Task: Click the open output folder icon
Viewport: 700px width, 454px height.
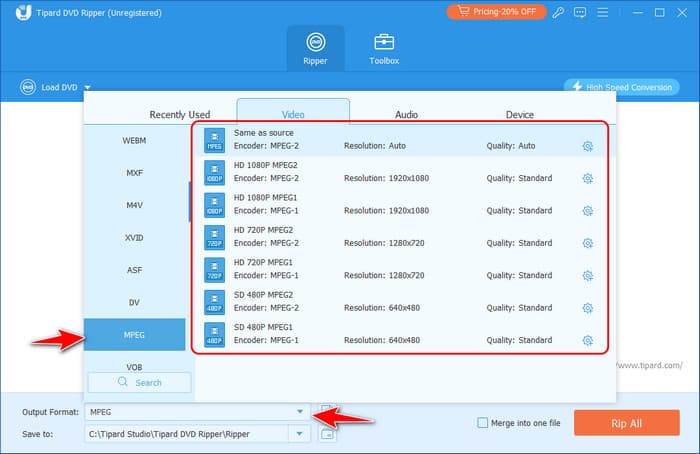Action: (x=327, y=433)
